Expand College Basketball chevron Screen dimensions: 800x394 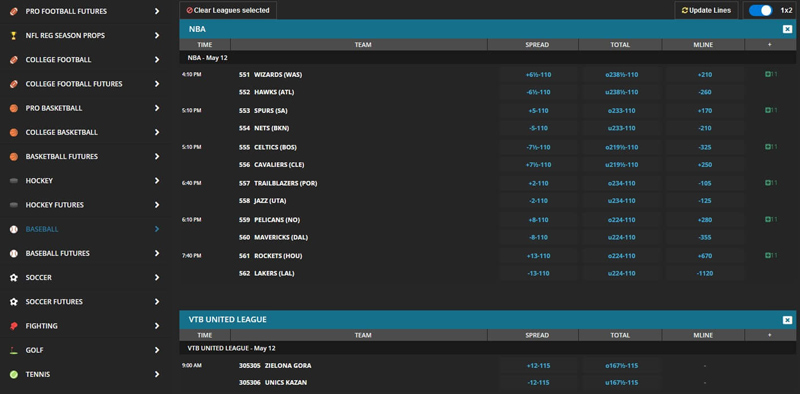point(157,132)
